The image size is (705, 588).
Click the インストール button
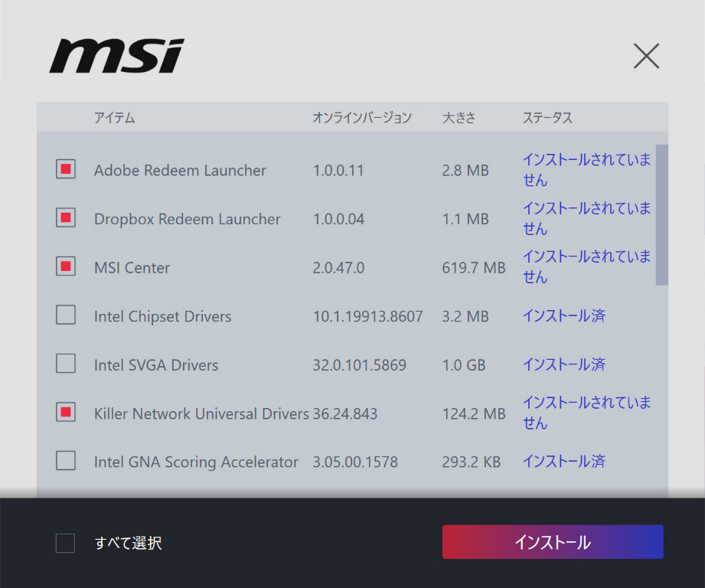[x=553, y=542]
